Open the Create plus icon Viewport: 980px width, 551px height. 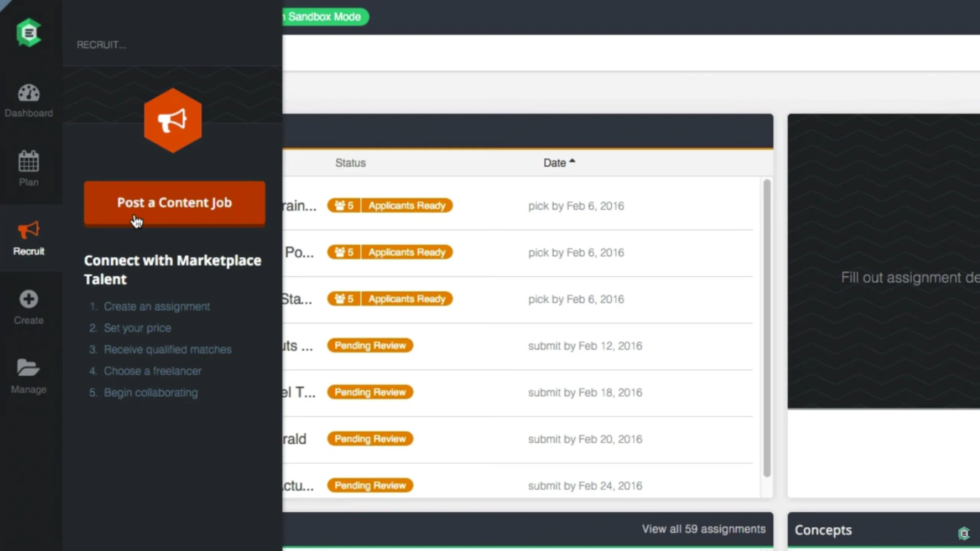pos(29,299)
